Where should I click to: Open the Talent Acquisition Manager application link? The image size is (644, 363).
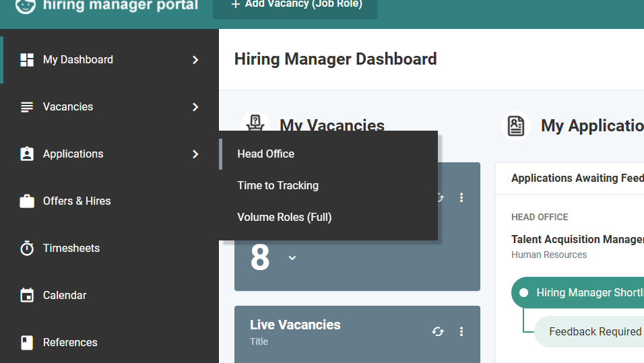[577, 239]
